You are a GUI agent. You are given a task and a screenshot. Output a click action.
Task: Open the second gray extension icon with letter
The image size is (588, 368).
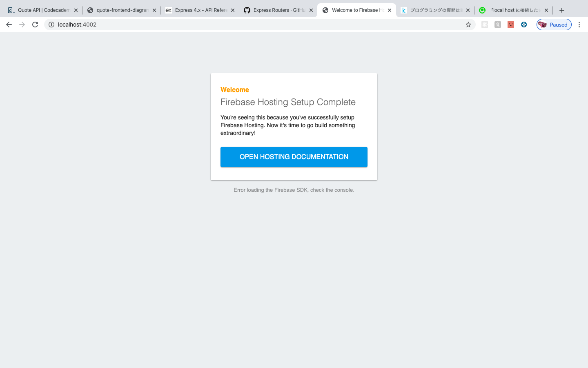pos(498,25)
